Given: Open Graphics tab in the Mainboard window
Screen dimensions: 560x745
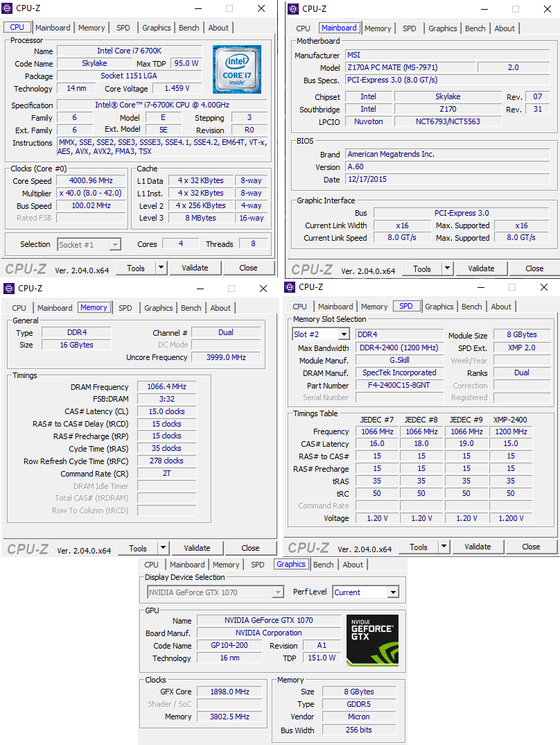Looking at the screenshot, I should (x=443, y=28).
